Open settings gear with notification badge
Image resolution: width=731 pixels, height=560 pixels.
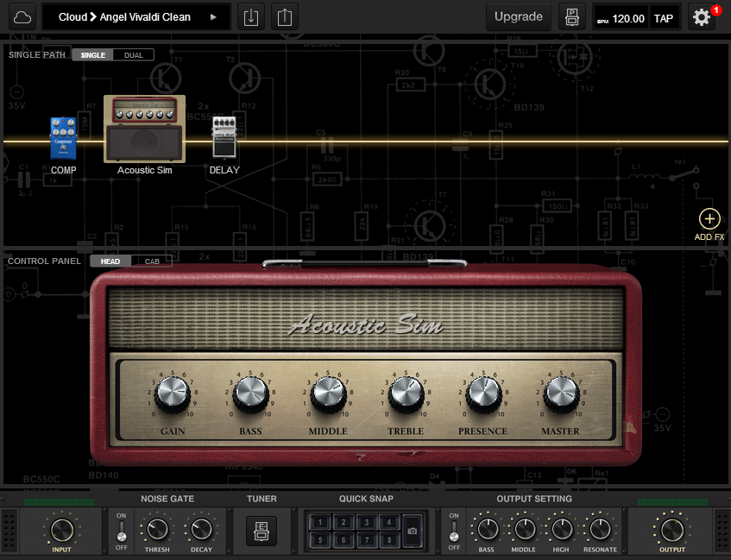point(702,17)
